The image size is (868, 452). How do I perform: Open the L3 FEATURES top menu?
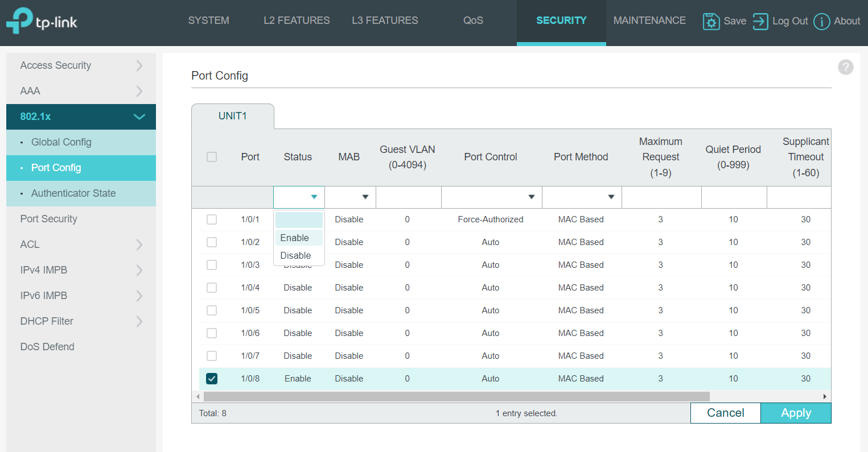coord(385,20)
